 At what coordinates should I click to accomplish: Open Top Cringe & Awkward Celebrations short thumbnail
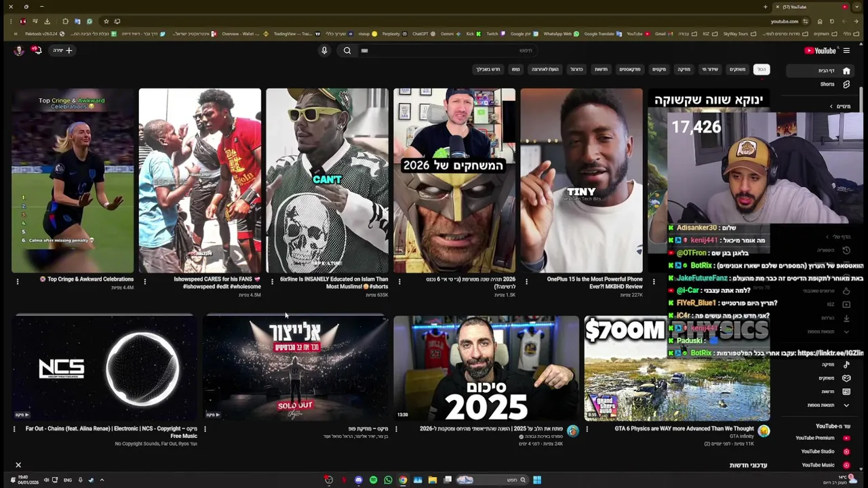(x=73, y=180)
